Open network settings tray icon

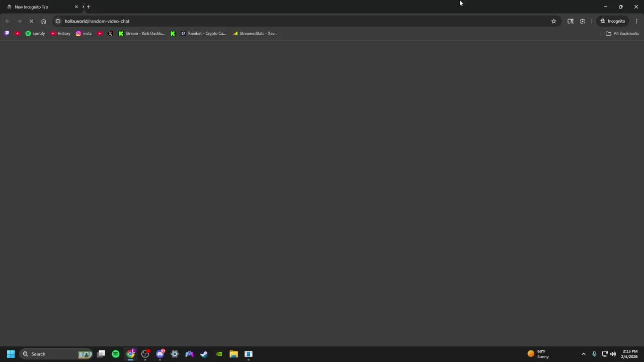click(605, 354)
